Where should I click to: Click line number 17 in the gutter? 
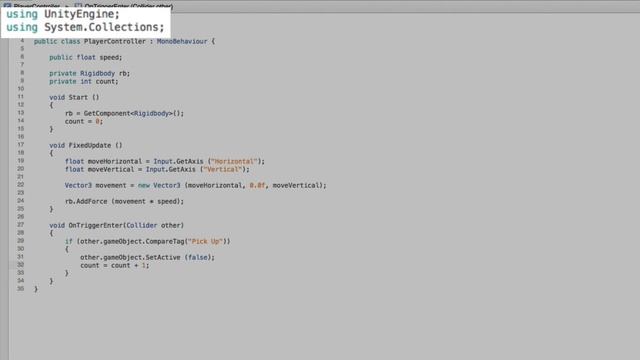click(20, 144)
